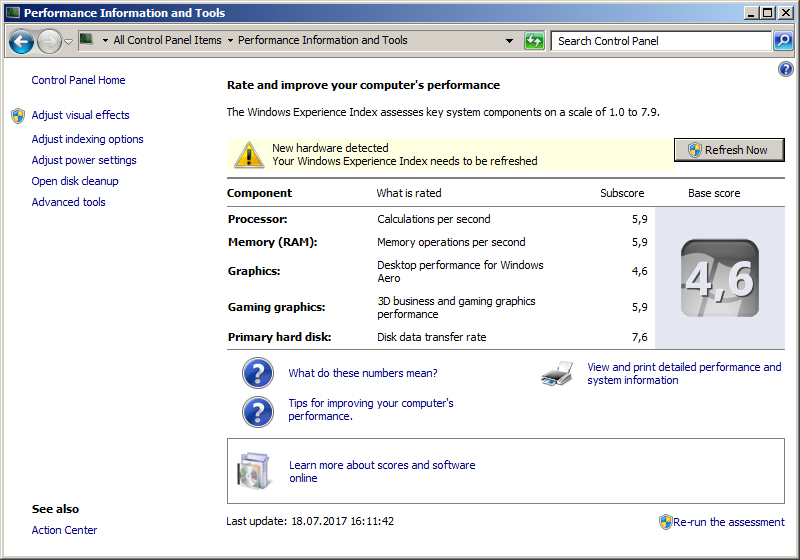Image resolution: width=800 pixels, height=560 pixels.
Task: Refresh the page using green arrows icon
Action: 534,41
